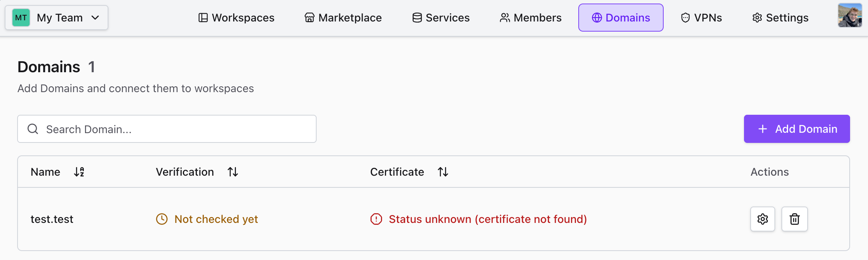Expand the My Team dropdown
The image size is (868, 260).
coord(95,18)
